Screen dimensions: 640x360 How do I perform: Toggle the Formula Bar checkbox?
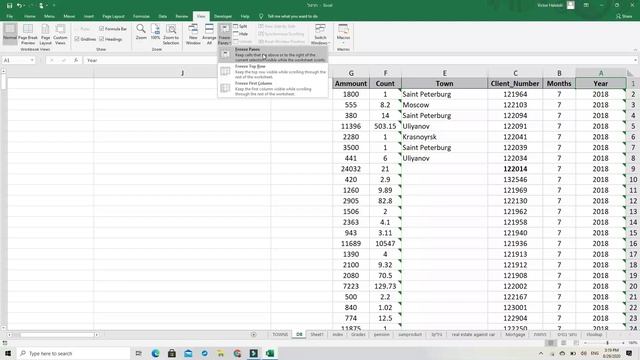click(102, 29)
